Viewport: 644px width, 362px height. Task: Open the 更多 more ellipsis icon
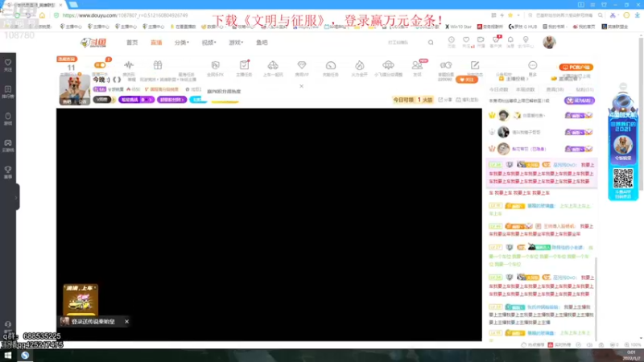click(532, 65)
